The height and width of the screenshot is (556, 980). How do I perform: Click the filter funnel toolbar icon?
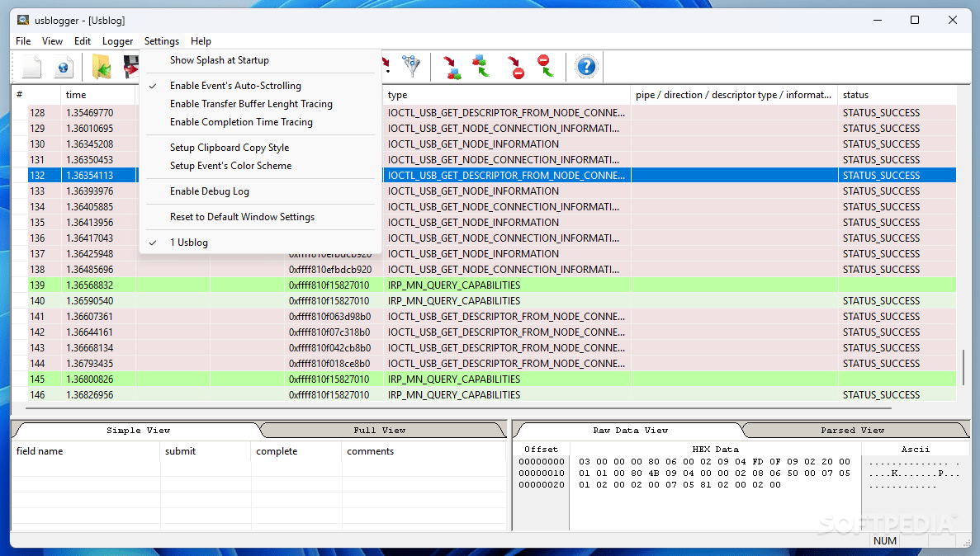[410, 66]
